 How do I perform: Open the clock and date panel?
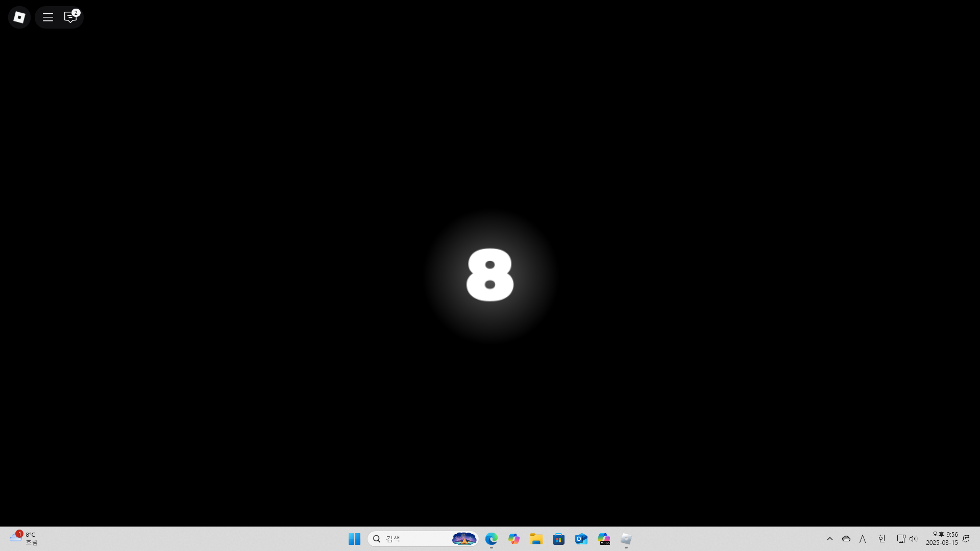click(x=942, y=539)
